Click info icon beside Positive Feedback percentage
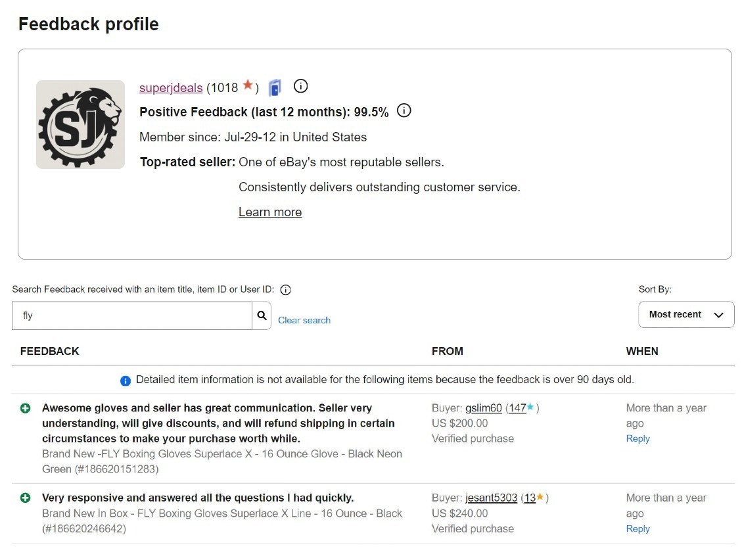The height and width of the screenshot is (560, 742). [404, 111]
